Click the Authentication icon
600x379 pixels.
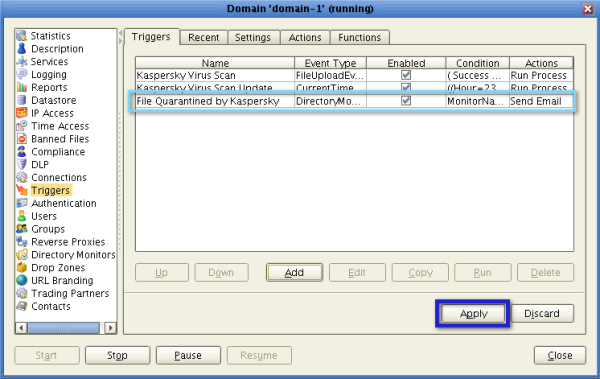click(22, 203)
